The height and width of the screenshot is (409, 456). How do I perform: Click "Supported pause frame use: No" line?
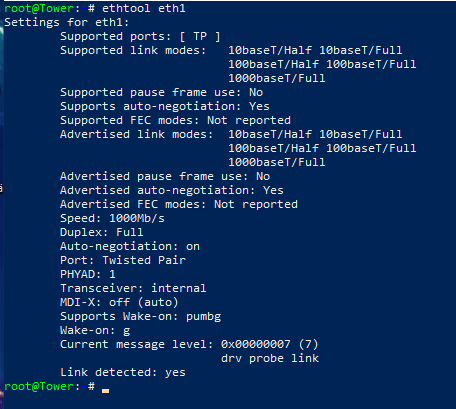[x=161, y=92]
